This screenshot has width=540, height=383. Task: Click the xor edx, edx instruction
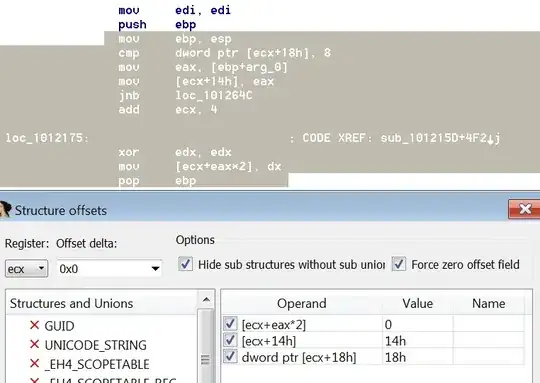coord(175,152)
